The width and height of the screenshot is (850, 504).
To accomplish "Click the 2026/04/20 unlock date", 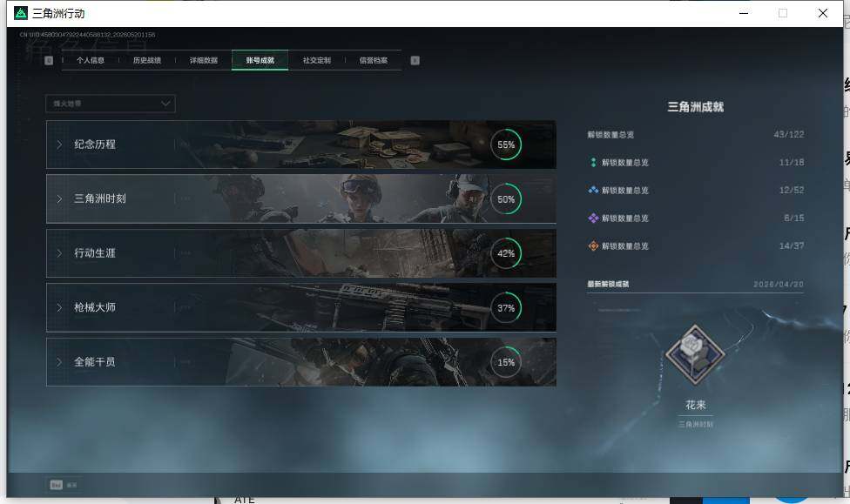I will click(x=779, y=284).
